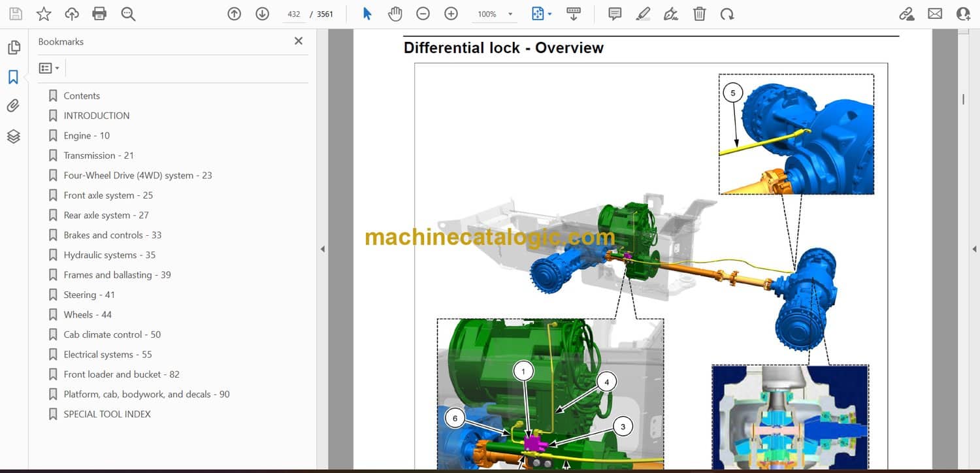The height and width of the screenshot is (473, 980).
Task: Click the zoom out minus icon
Action: tap(423, 14)
